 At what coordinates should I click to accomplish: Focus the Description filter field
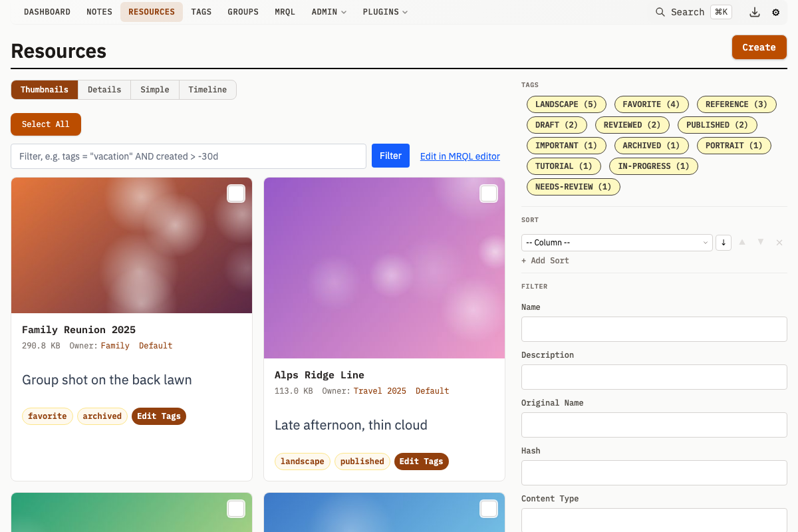pos(654,377)
